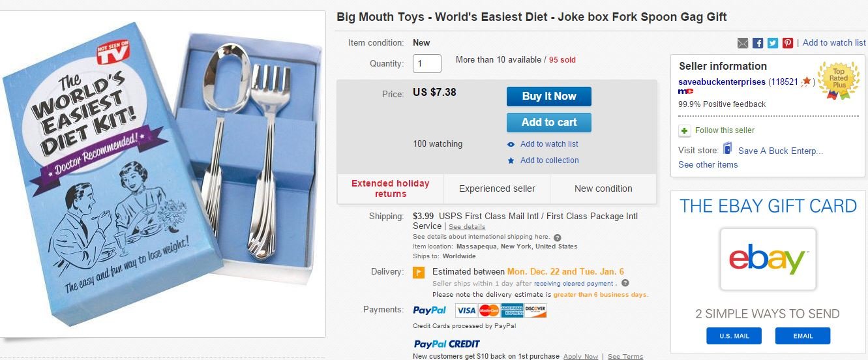Click the green plus Follow seller icon

tap(684, 130)
